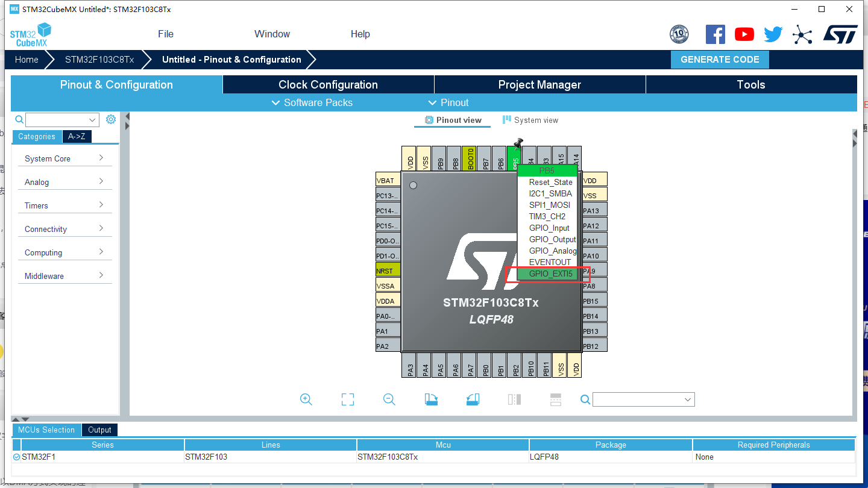Viewport: 868px width, 488px height.
Task: Switch to Project Manager tab
Action: click(x=539, y=84)
